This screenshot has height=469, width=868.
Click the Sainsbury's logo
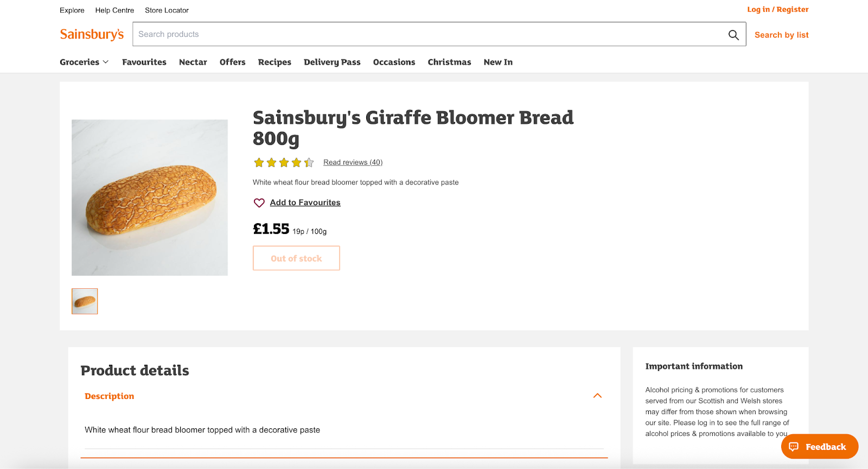click(92, 34)
